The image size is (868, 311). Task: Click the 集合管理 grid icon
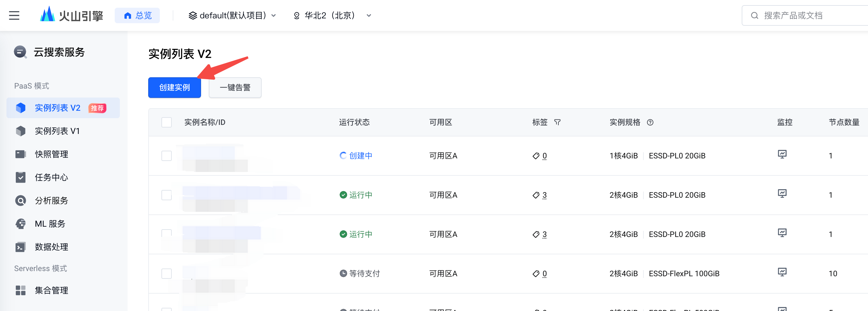(x=21, y=290)
